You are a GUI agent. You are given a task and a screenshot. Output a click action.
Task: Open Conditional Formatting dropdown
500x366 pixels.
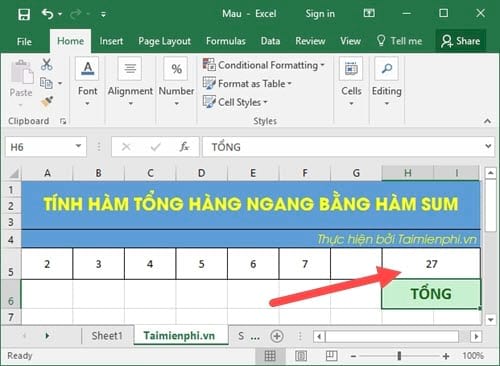tap(264, 65)
